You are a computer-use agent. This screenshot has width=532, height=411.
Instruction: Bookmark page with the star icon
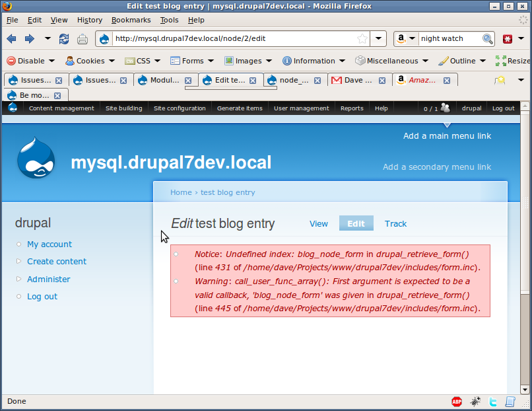[x=362, y=38]
